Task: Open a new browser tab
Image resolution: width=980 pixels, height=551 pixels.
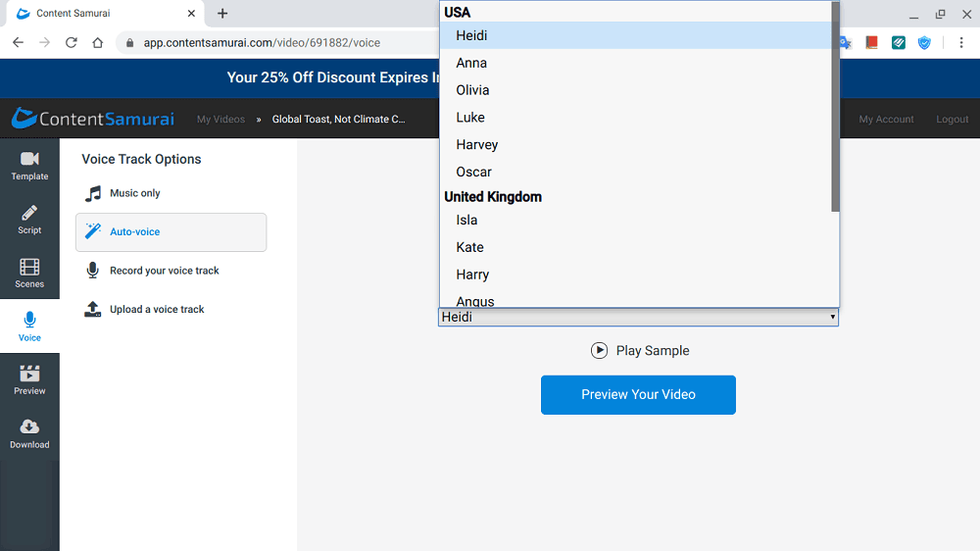Action: point(222,14)
